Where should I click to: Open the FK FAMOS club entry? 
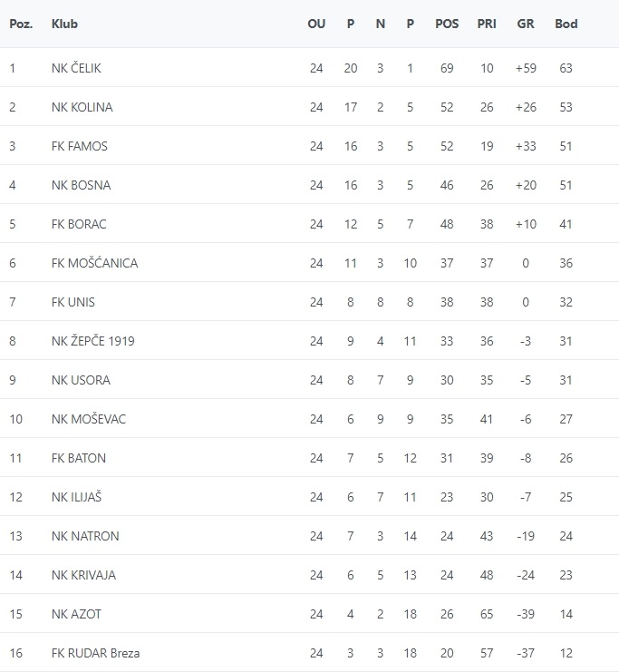(x=80, y=146)
